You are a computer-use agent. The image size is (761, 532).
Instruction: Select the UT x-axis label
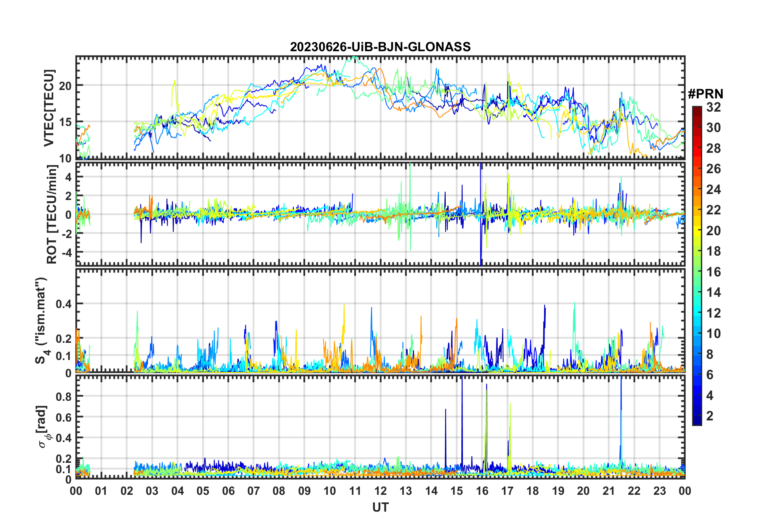pos(380,508)
